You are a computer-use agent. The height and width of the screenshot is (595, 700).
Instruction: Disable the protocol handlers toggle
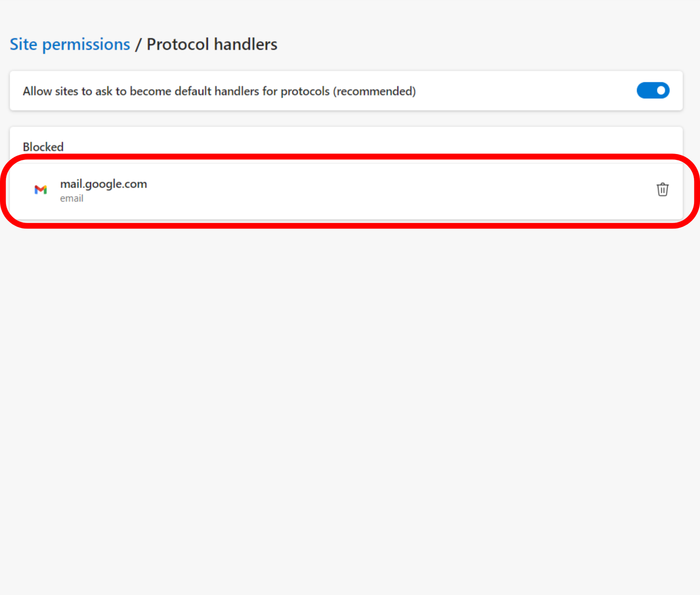(653, 90)
